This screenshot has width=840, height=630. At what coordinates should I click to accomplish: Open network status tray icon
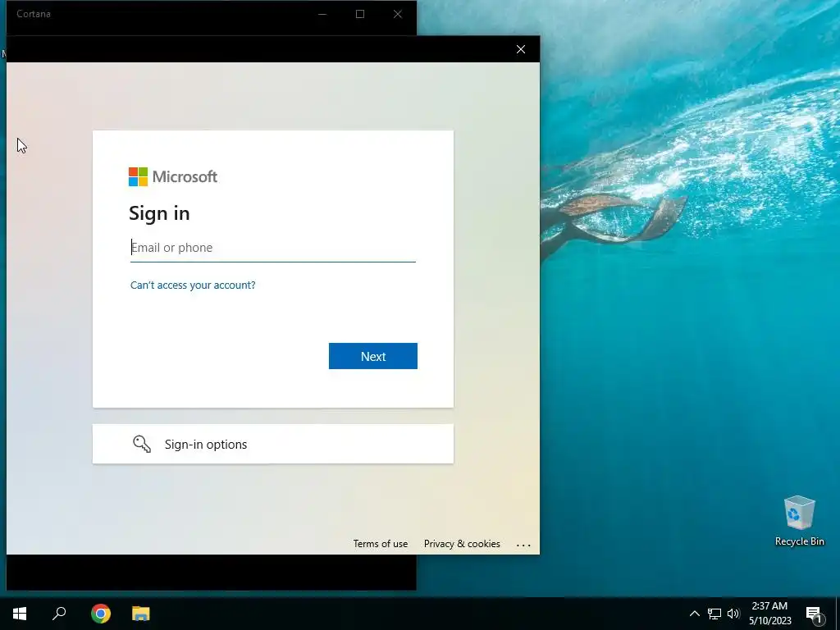714,614
